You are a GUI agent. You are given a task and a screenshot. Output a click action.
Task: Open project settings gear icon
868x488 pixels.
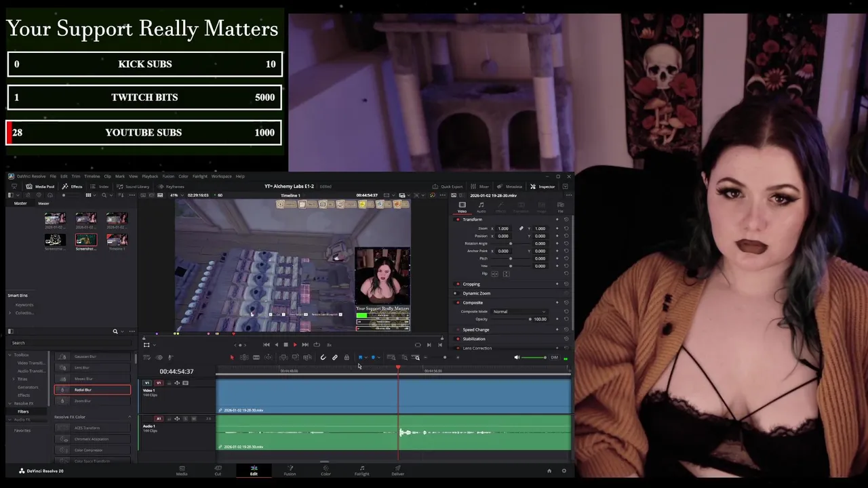point(564,470)
